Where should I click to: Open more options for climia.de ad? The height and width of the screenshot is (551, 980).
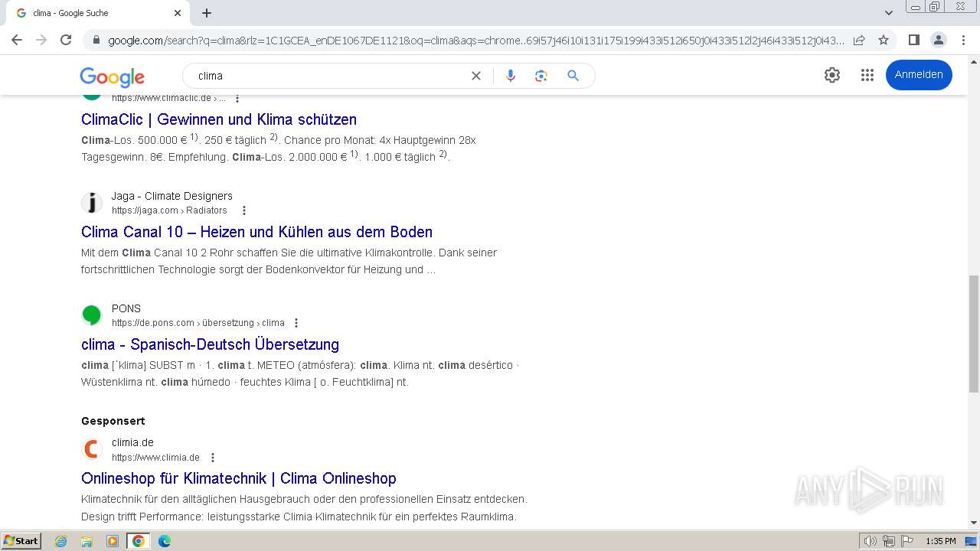click(213, 458)
